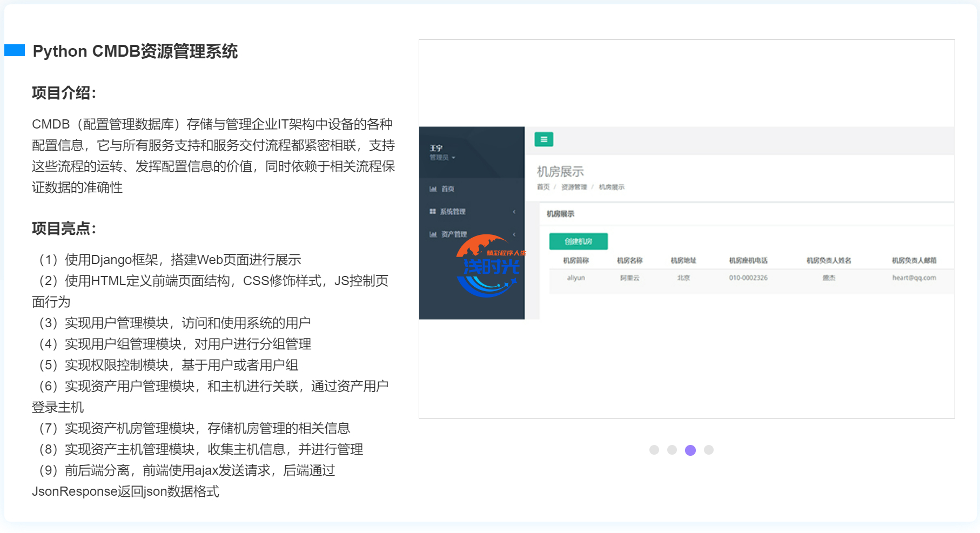
Task: Go to 首页 in the breadcrumb
Action: [543, 187]
